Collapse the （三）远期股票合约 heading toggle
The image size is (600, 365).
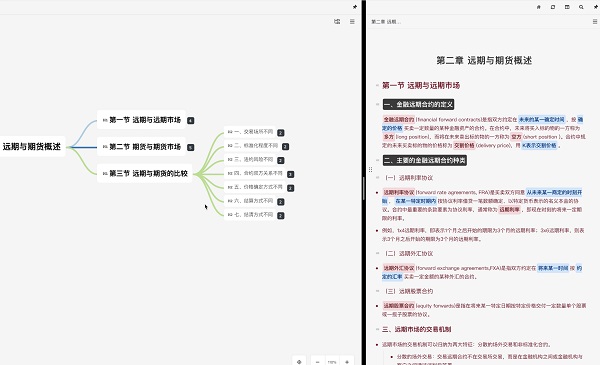point(377,291)
